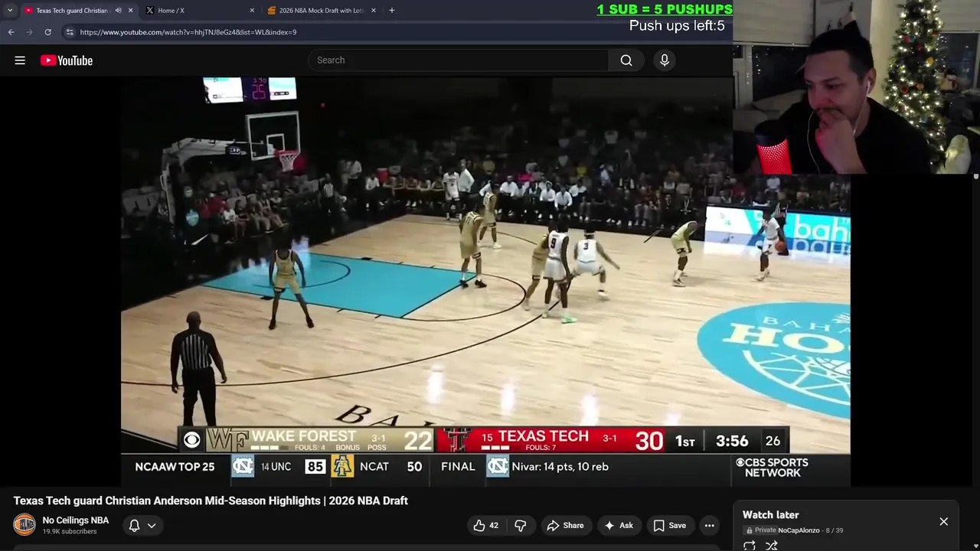Image resolution: width=980 pixels, height=551 pixels.
Task: Switch to the Texas Tech guard tab
Action: [x=71, y=11]
